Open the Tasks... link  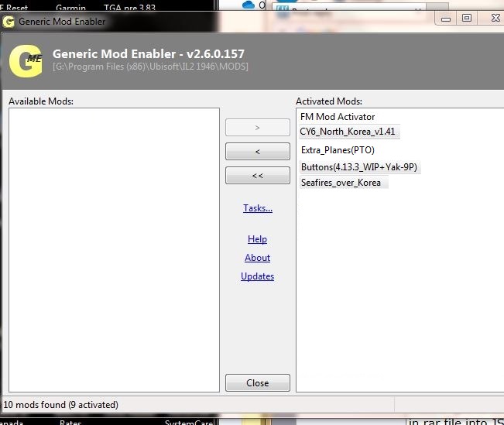(258, 208)
